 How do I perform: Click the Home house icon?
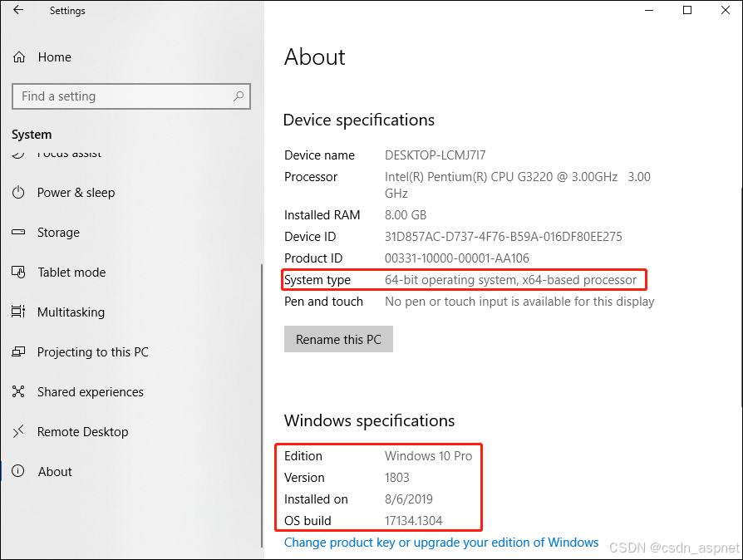pos(19,57)
